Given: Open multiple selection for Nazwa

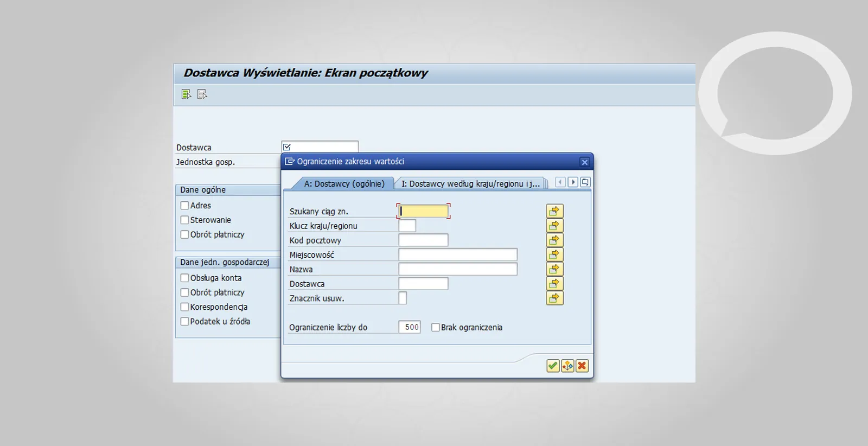Looking at the screenshot, I should tap(554, 269).
